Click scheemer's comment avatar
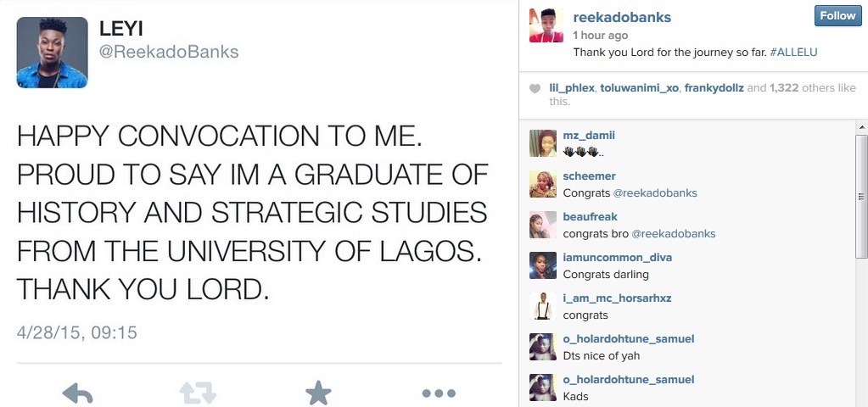This screenshot has height=407, width=868. click(x=543, y=184)
